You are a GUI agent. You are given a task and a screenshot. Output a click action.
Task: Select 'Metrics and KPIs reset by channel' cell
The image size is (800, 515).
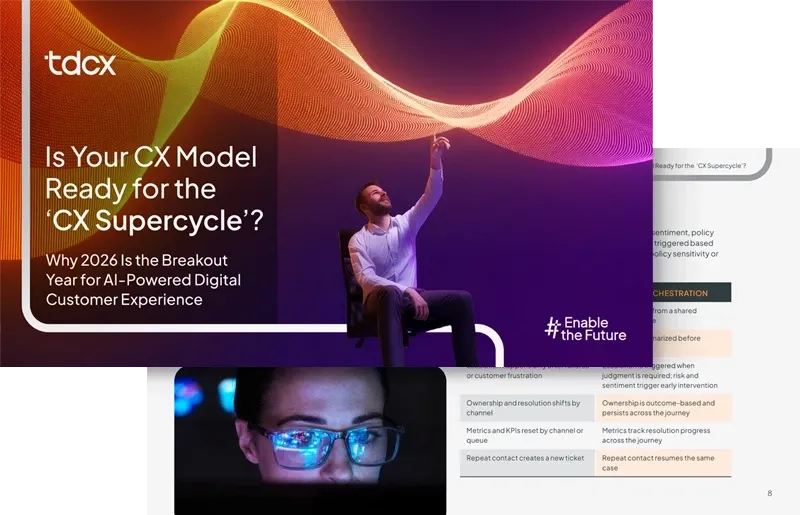(526, 436)
